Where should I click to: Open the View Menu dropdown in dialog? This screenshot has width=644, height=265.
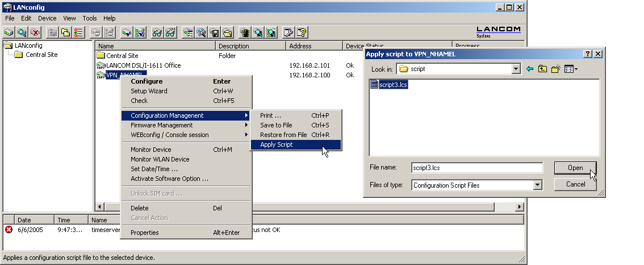[x=571, y=69]
